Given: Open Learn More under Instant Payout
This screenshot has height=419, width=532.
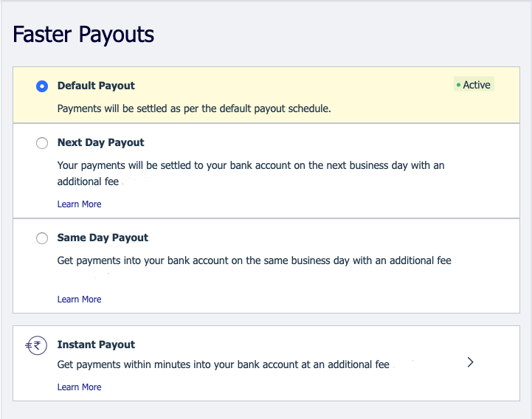Looking at the screenshot, I should coord(79,387).
